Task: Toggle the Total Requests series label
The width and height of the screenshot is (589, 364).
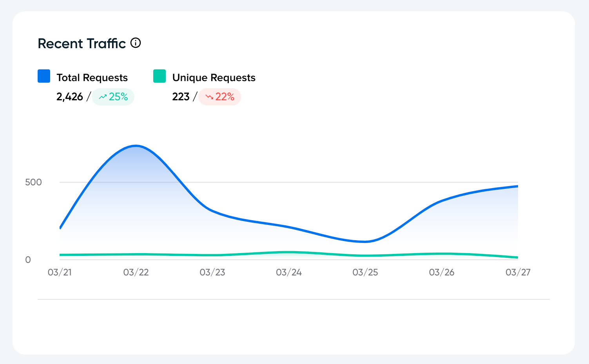Action: coord(92,78)
